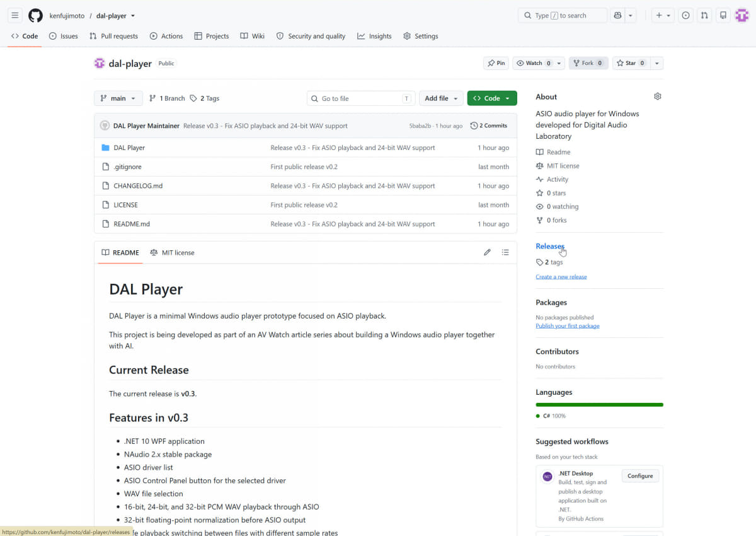This screenshot has width=756, height=536.
Task: Click the repository settings gear in About
Action: (x=658, y=96)
